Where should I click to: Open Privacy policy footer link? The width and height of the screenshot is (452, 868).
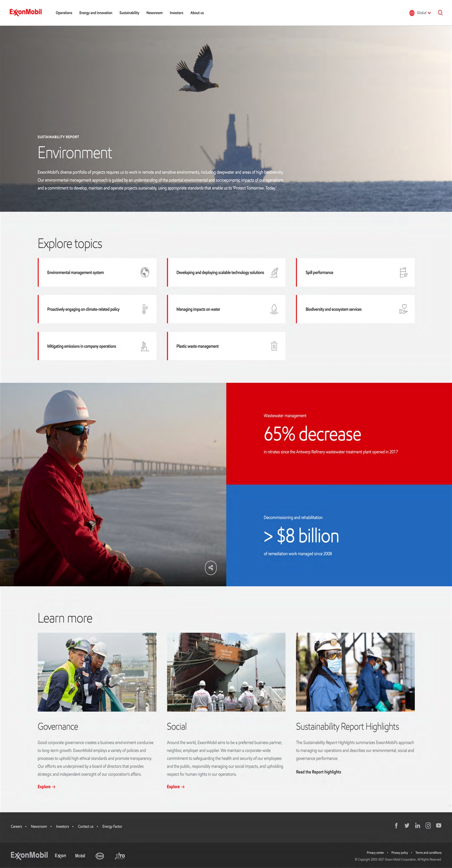399,852
